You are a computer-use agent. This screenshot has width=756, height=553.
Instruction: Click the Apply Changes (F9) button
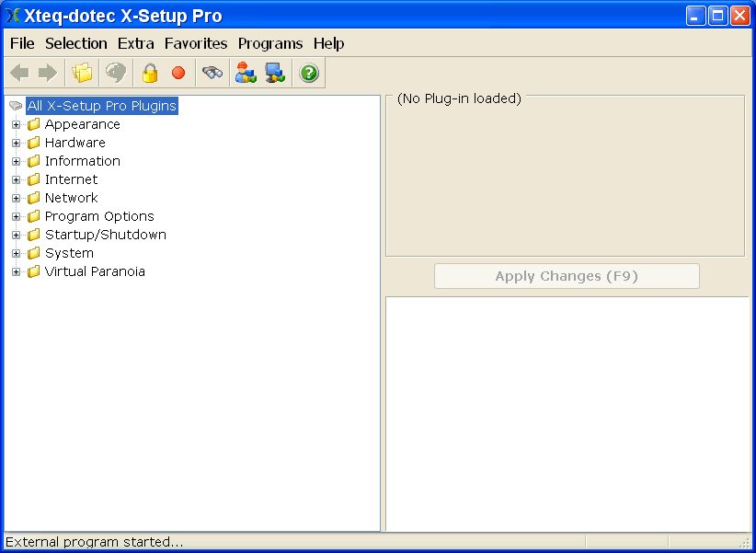pyautogui.click(x=567, y=276)
